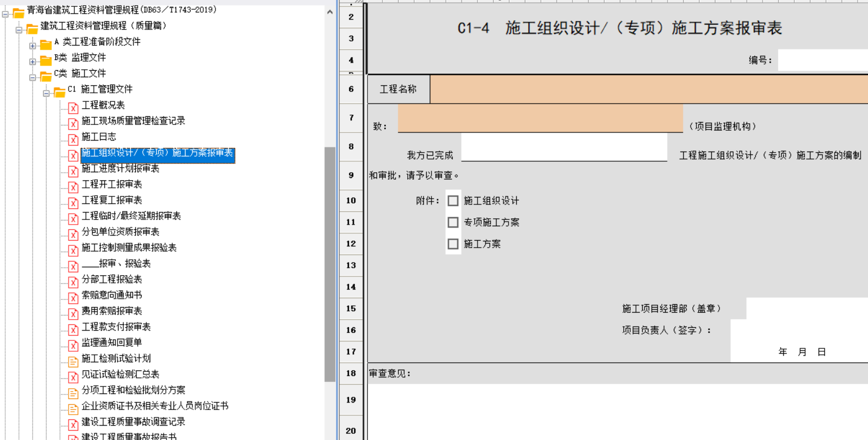Select row header 6
Viewport: 868px width, 440px height.
[351, 89]
